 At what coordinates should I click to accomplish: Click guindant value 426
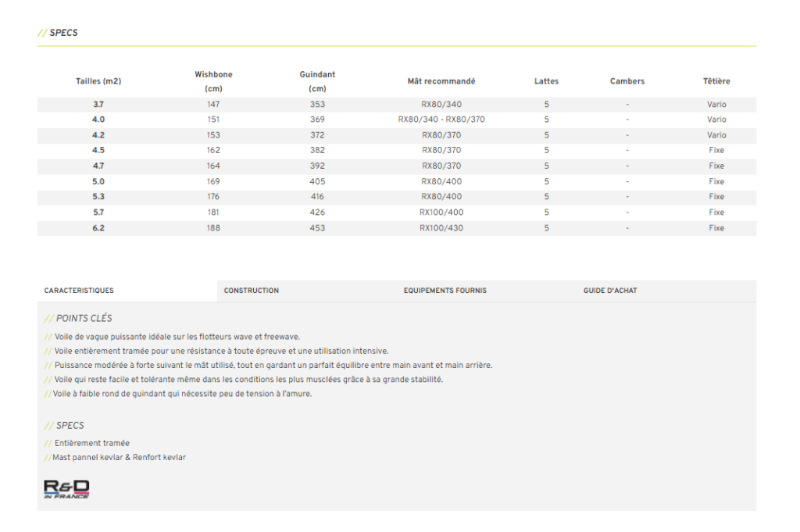(317, 212)
